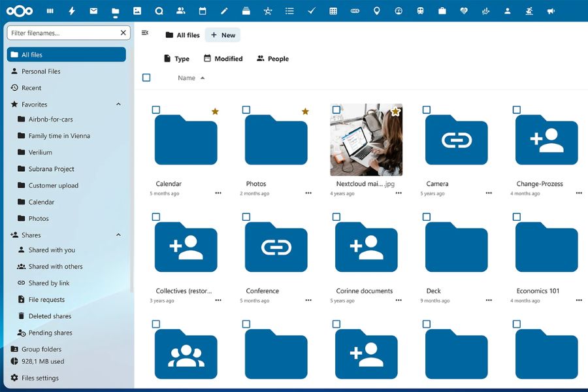Open the Deck card stack app
This screenshot has width=588, height=392.
(x=246, y=11)
